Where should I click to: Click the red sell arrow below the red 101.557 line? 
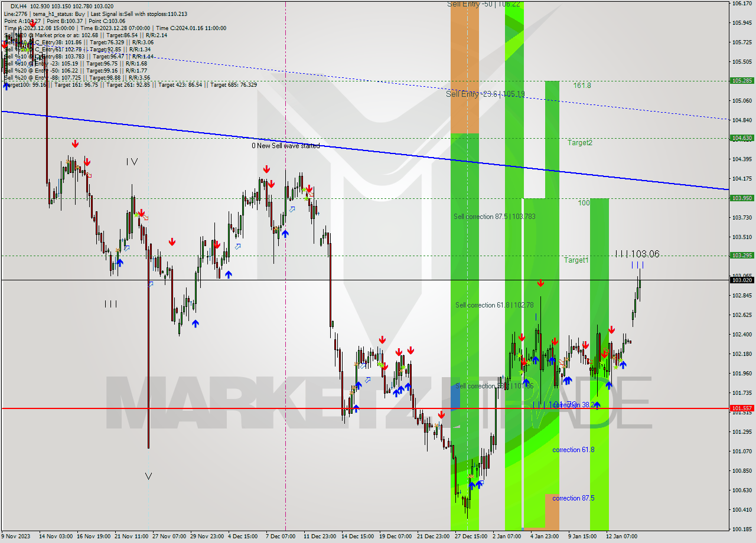(441, 415)
